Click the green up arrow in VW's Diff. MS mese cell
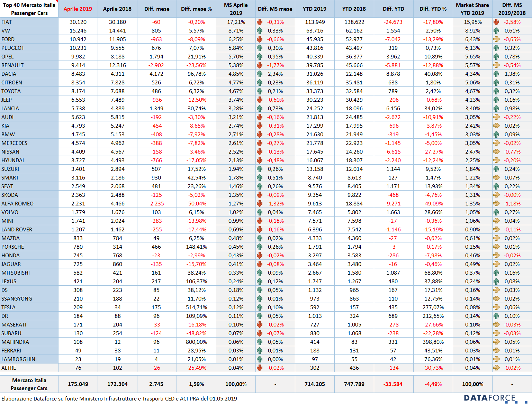 coord(260,30)
